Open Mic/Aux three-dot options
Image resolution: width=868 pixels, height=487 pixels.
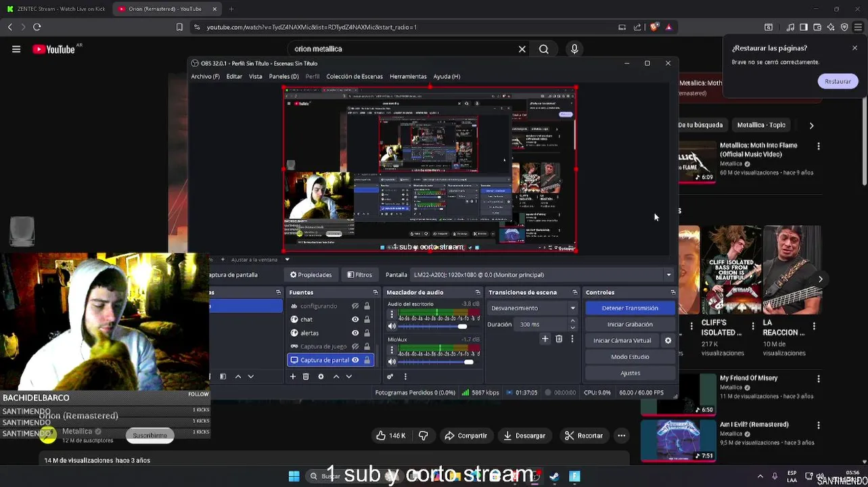(x=392, y=350)
